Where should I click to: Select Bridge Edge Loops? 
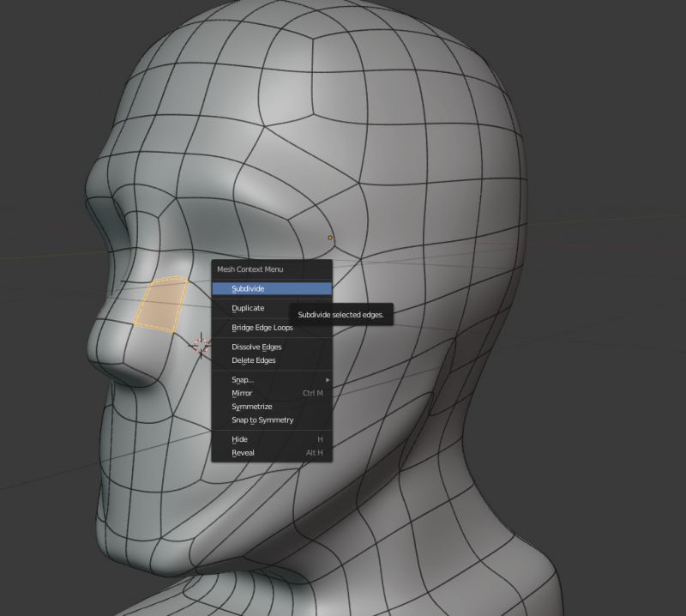(262, 327)
